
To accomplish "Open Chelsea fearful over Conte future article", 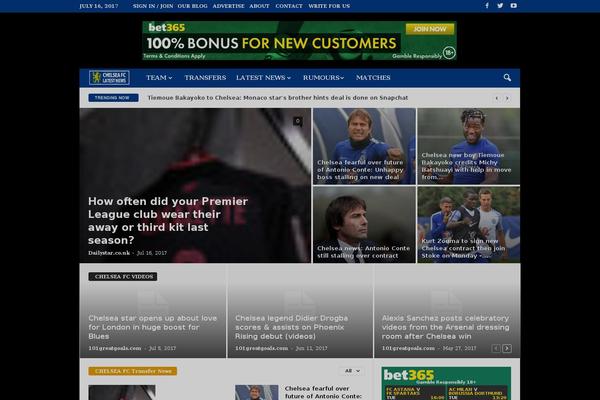I will pos(360,170).
